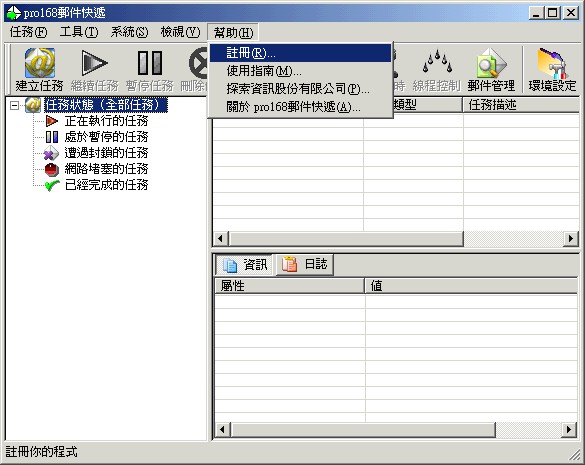The image size is (585, 465).
Task: Switch to the 資訊 info tab
Action: (244, 265)
